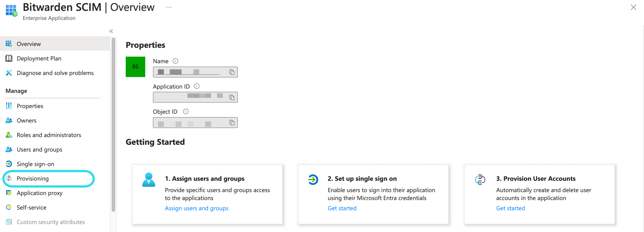Copy the Object ID value
This screenshot has width=644, height=232.
coord(232,123)
